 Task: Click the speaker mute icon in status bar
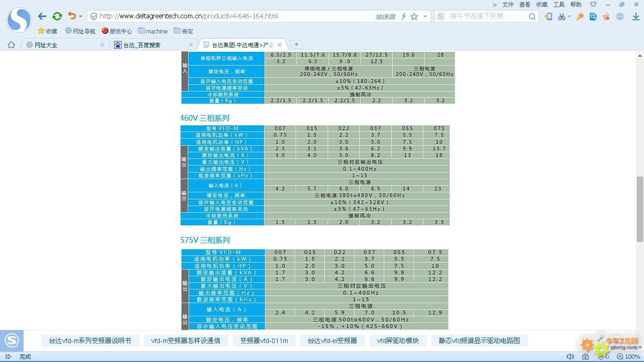point(570,357)
